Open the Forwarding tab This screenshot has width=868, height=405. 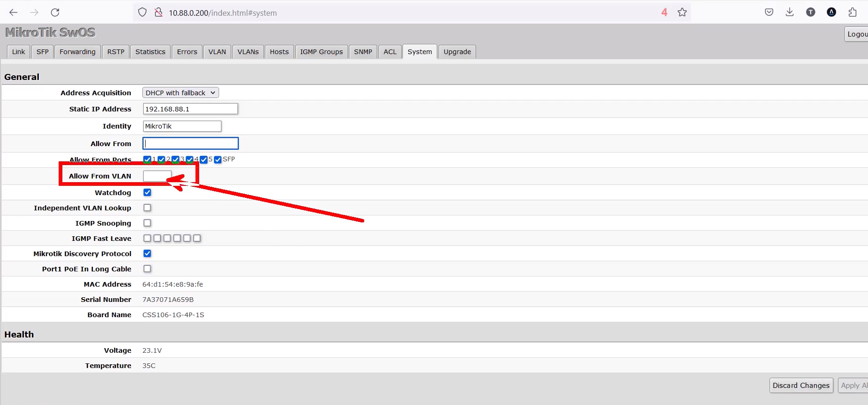[78, 52]
